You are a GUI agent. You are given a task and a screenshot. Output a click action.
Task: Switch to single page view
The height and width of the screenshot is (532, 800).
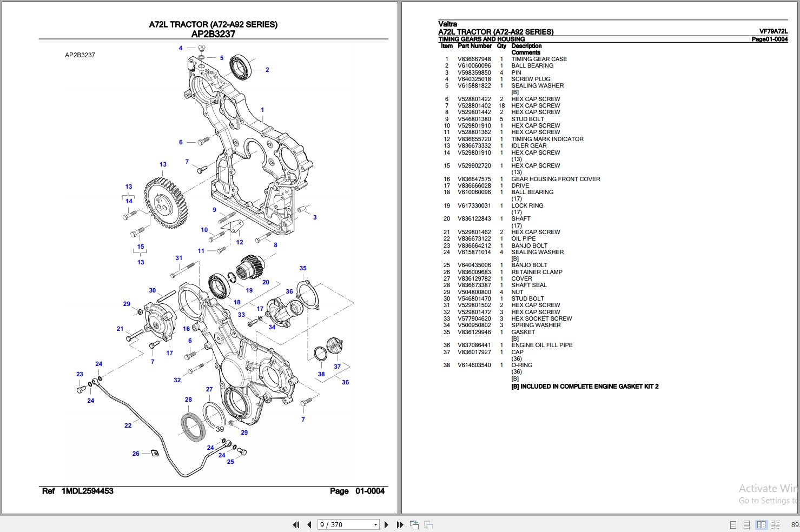click(x=733, y=524)
